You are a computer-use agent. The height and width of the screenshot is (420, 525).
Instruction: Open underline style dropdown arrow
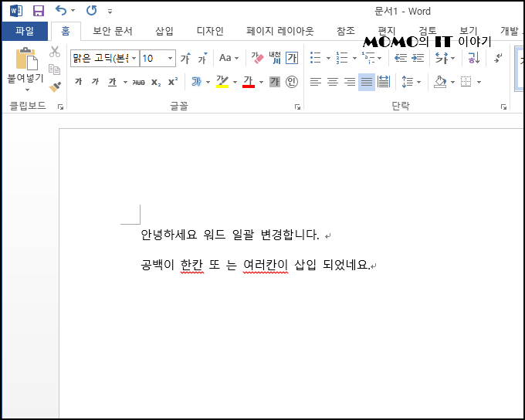click(125, 82)
